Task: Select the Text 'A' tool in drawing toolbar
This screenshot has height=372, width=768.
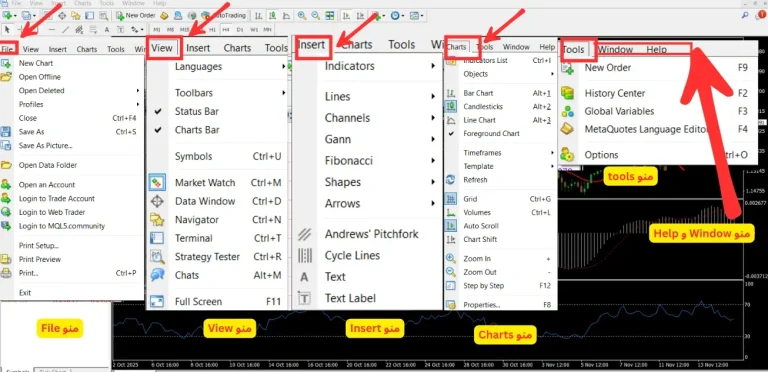Action: pyautogui.click(x=107, y=29)
